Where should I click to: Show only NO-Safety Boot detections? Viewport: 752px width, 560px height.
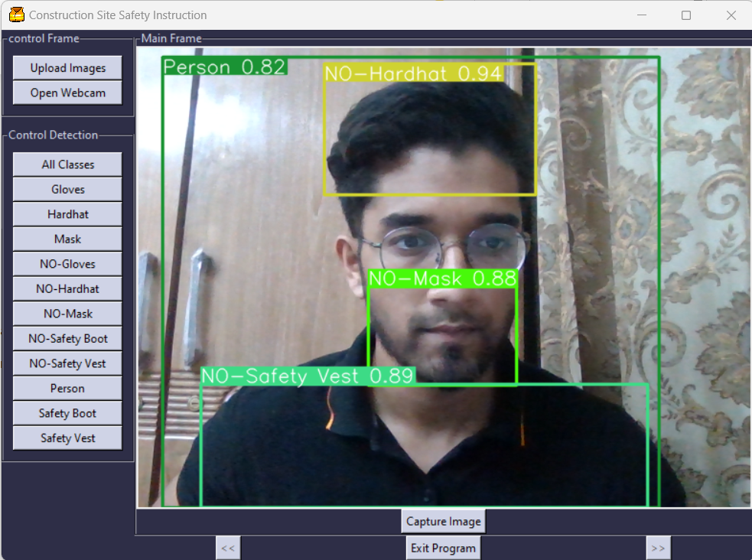click(x=68, y=339)
